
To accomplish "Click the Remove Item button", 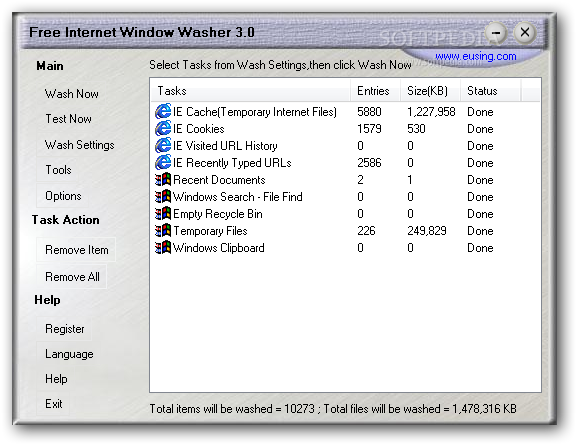I will point(77,250).
